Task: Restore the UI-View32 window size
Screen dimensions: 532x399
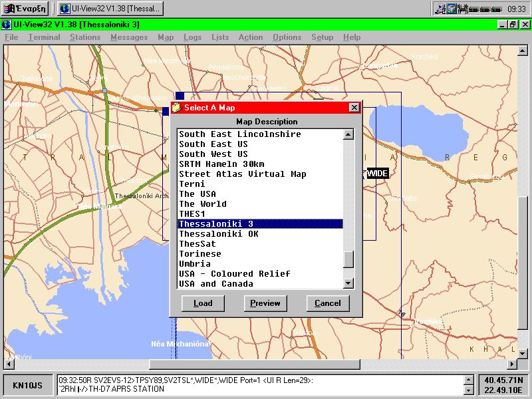Action: (x=513, y=25)
